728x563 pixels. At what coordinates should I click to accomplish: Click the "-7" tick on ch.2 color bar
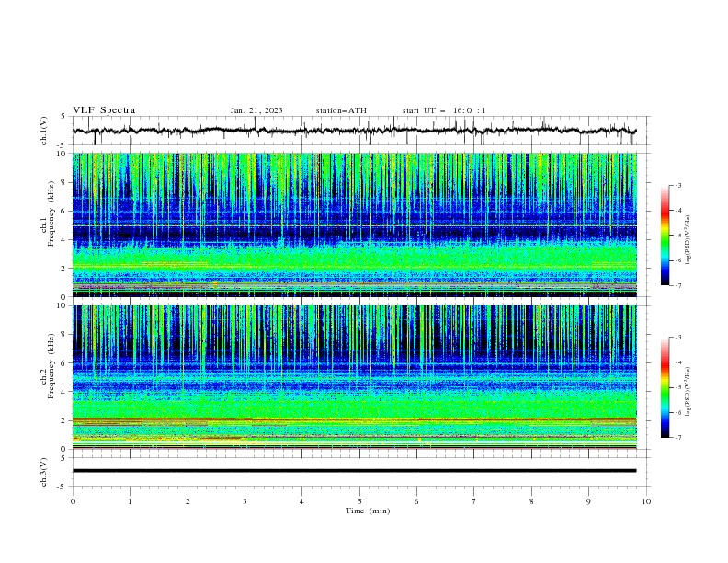(678, 438)
